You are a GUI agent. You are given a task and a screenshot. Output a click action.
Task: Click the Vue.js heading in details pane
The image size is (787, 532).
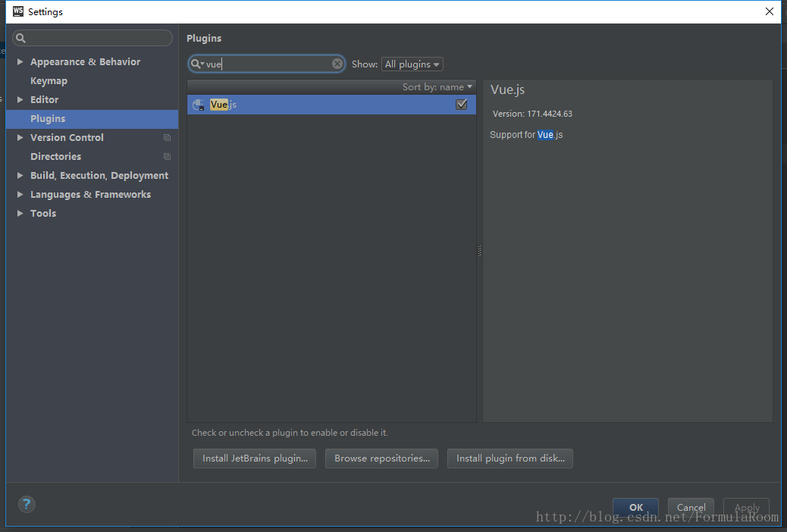[x=507, y=90]
